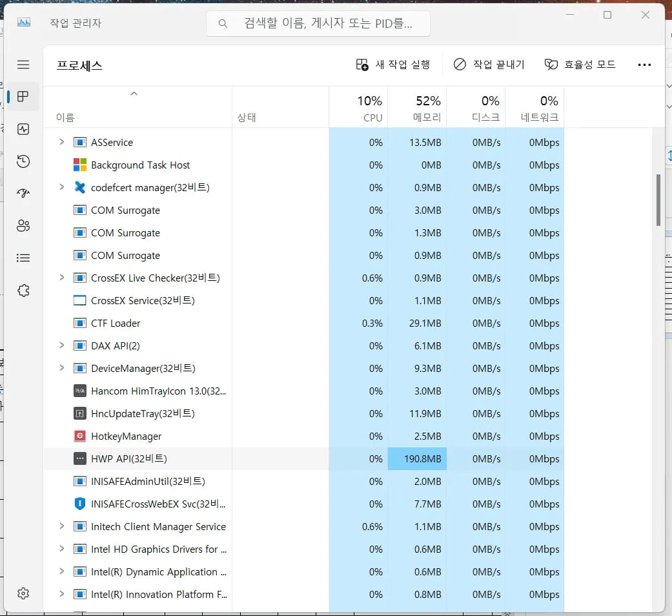This screenshot has height=616, width=672.
Task: Open Task Manager settings via the gear icon
Action: tap(23, 593)
